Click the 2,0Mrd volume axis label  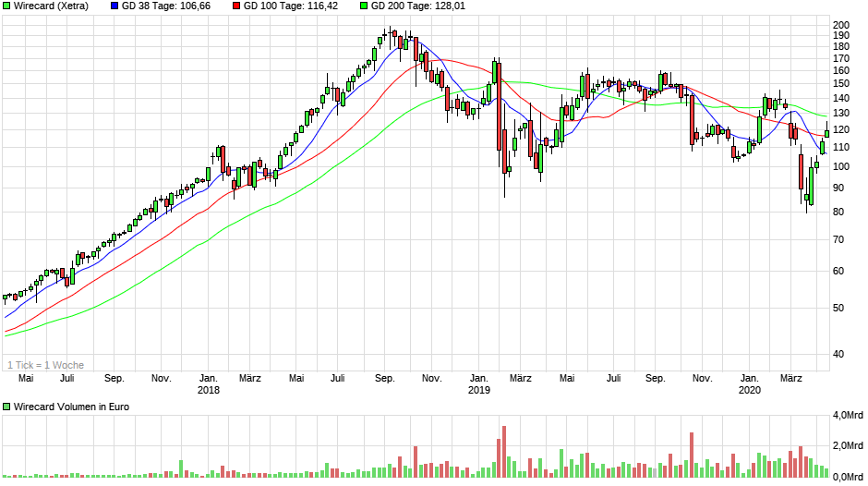848,446
